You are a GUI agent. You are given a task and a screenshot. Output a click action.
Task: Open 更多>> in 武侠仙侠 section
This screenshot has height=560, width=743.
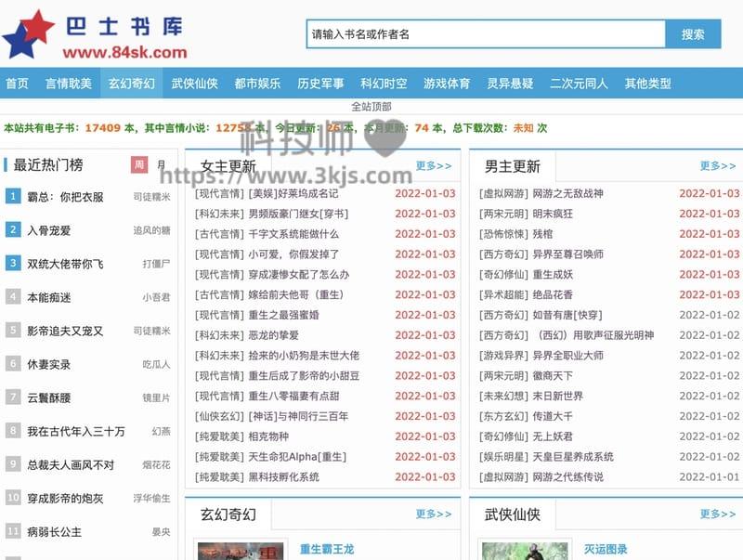(x=718, y=514)
